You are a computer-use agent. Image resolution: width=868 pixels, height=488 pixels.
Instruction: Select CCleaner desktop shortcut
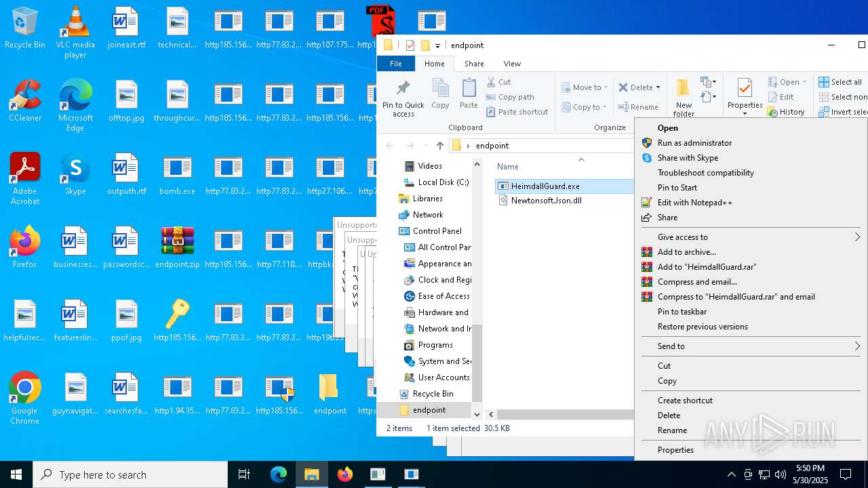point(25,102)
